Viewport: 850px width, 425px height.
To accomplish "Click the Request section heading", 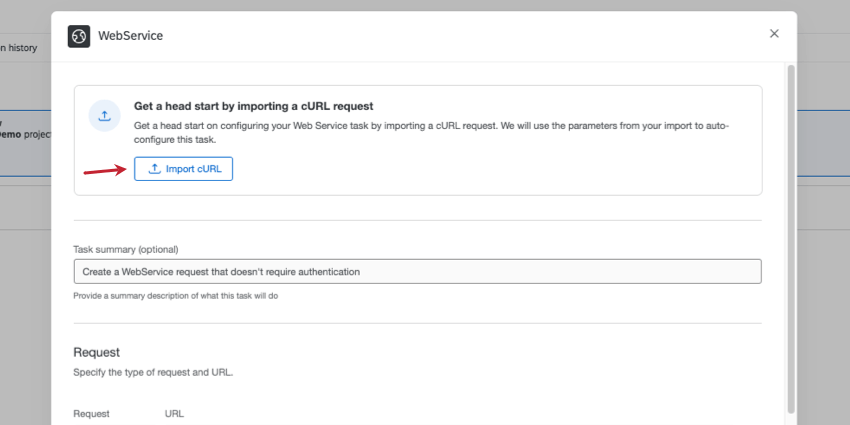I will point(97,352).
